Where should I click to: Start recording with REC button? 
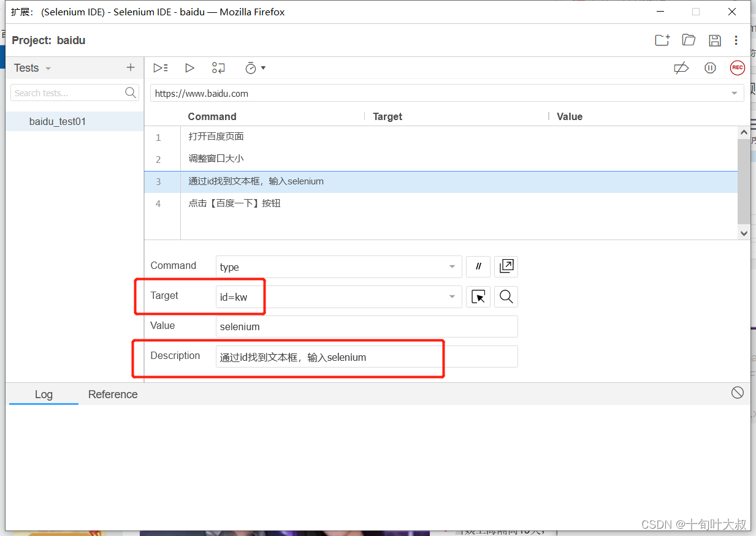737,68
